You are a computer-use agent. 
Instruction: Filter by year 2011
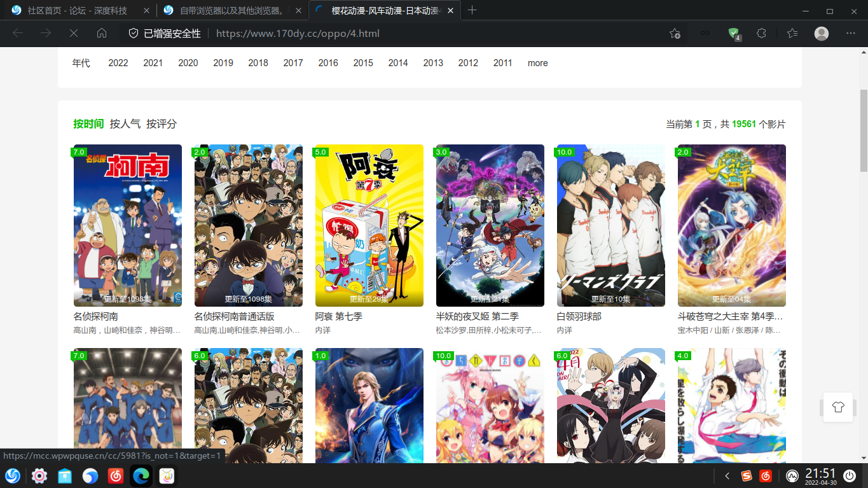[x=502, y=63]
